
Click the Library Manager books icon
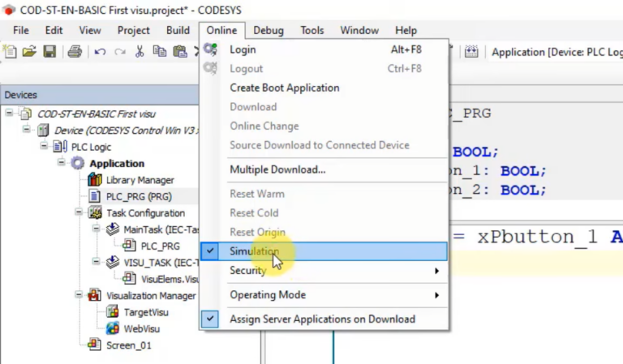coord(95,180)
